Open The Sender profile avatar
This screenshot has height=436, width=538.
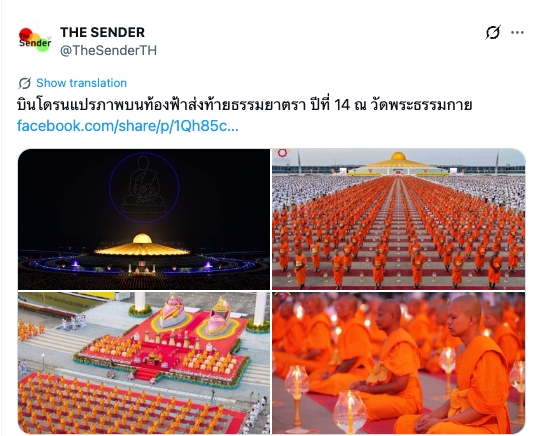click(35, 40)
